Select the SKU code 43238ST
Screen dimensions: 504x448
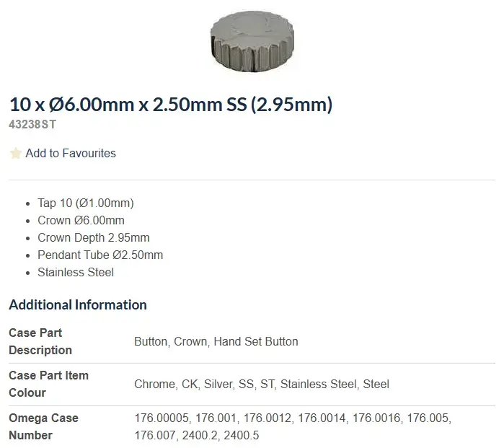(32, 124)
